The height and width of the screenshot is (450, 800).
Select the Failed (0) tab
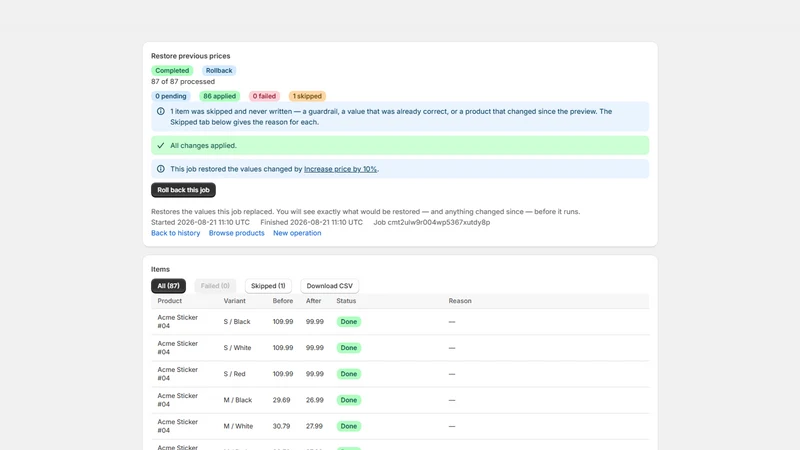pyautogui.click(x=215, y=286)
